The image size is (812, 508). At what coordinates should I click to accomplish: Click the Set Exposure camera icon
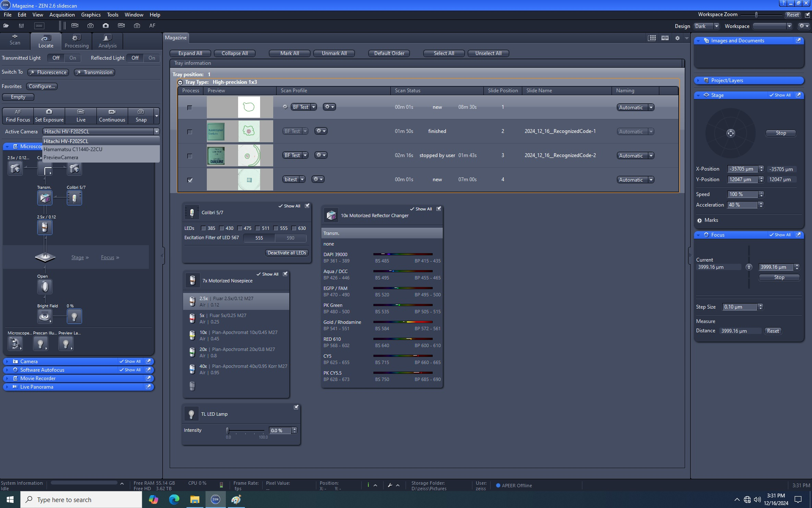pyautogui.click(x=49, y=112)
